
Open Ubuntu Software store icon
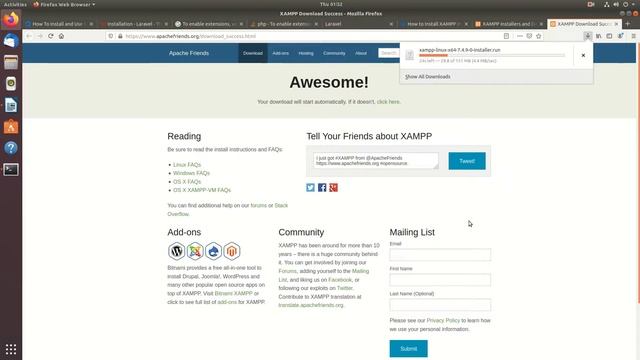(x=11, y=127)
